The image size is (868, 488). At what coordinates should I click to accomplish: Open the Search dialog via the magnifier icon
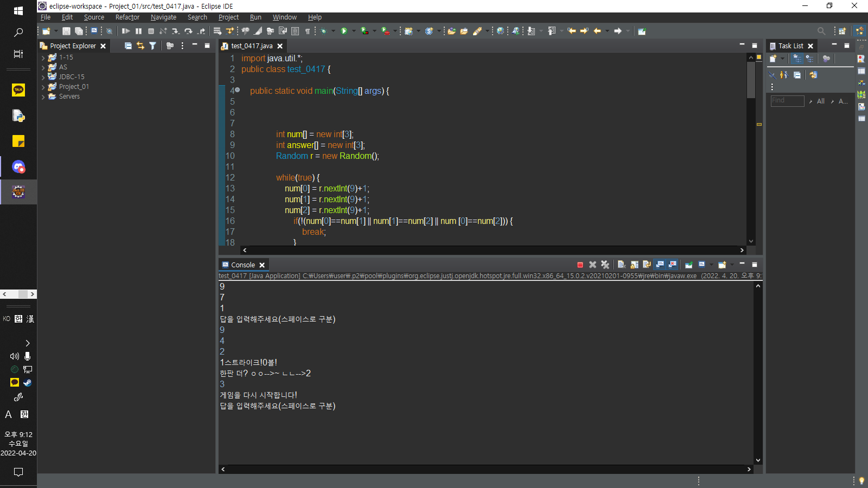[821, 31]
